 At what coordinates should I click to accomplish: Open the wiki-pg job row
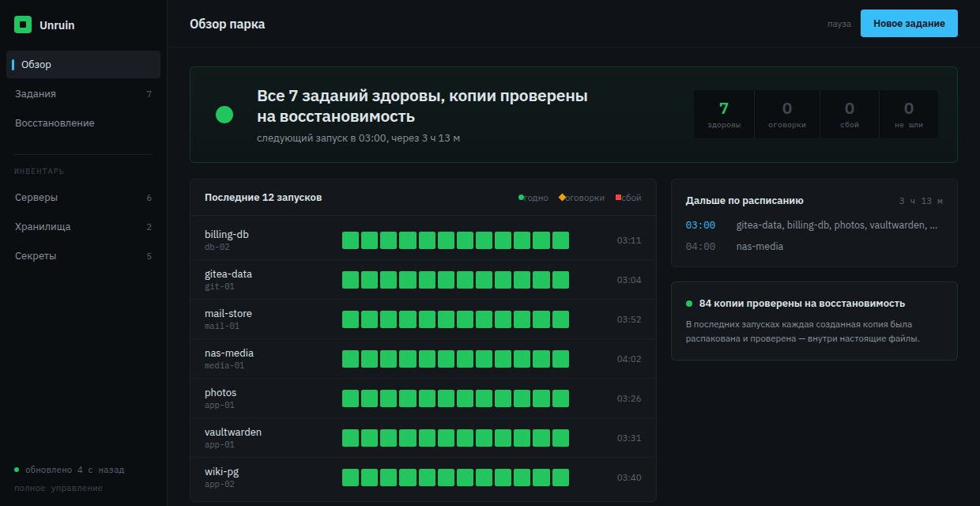point(423,478)
